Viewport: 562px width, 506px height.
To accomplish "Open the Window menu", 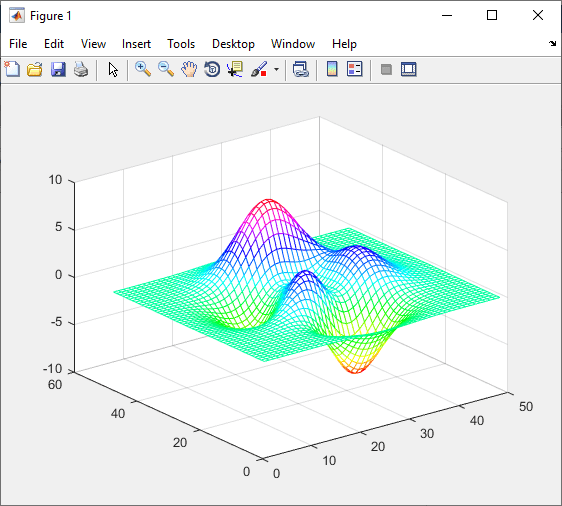I will pos(293,44).
